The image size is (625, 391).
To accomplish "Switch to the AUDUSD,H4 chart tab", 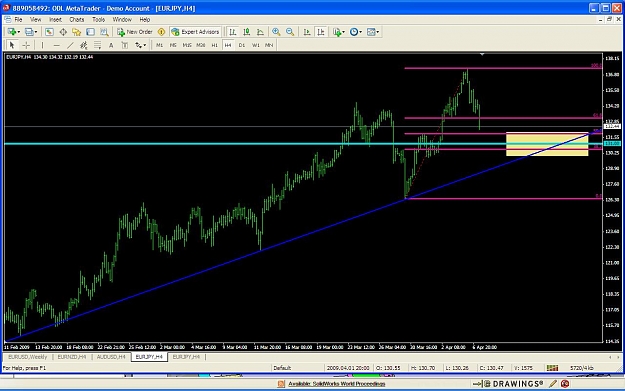I will click(111, 357).
